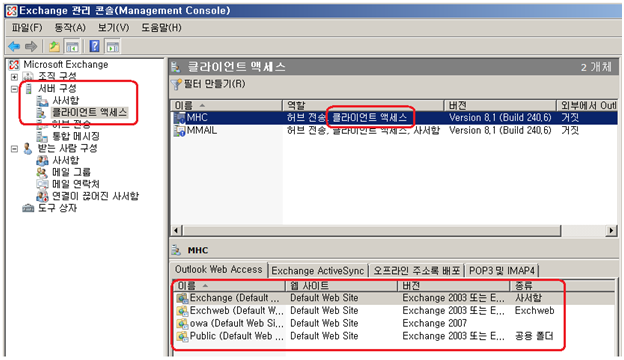This screenshot has width=624, height=360.
Task: Switch to Exchange ActiveSync tab
Action: click(x=318, y=271)
